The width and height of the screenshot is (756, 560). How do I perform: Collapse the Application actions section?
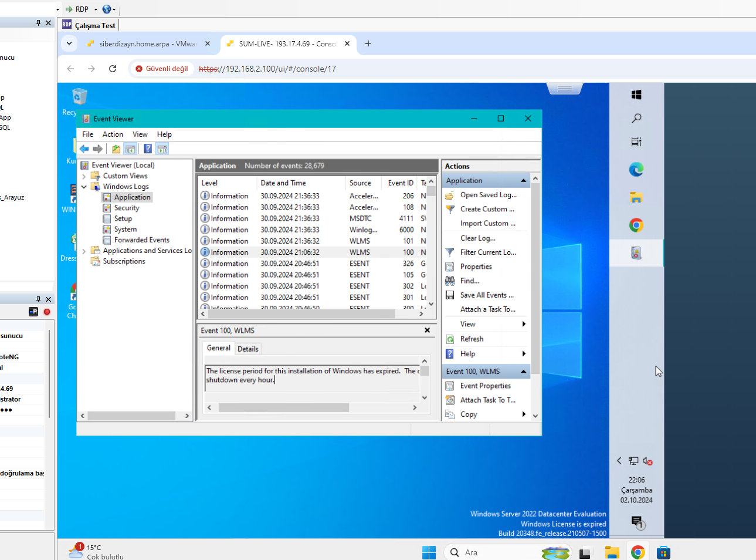pos(523,181)
